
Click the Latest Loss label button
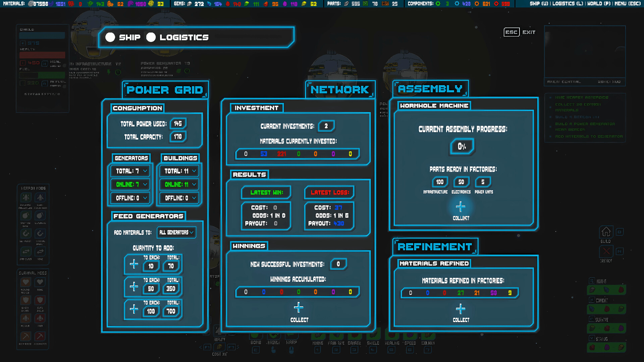[330, 192]
